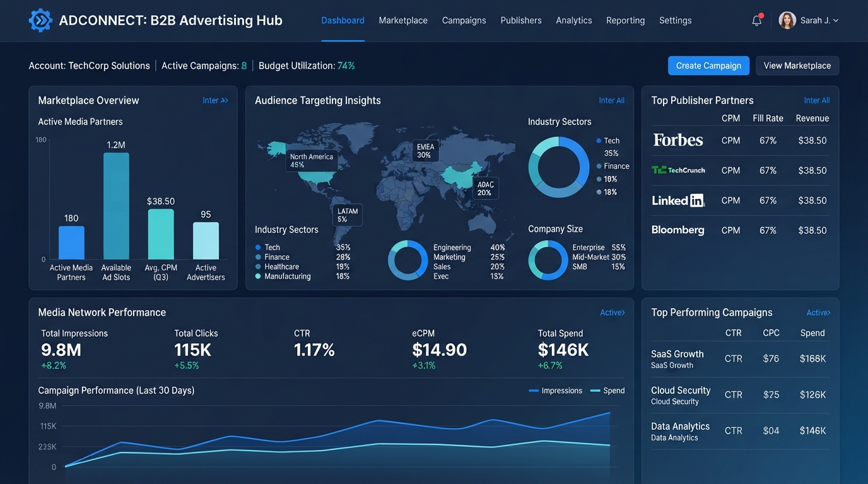Screen dimensions: 868x484
Task: Click the AdConnect gear logo icon
Action: 40,20
